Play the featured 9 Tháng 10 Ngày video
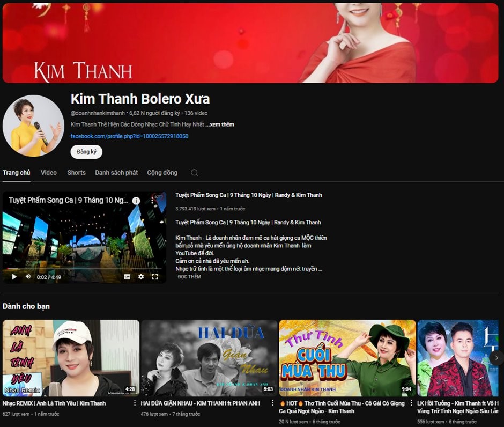The height and width of the screenshot is (427, 504). 14,277
